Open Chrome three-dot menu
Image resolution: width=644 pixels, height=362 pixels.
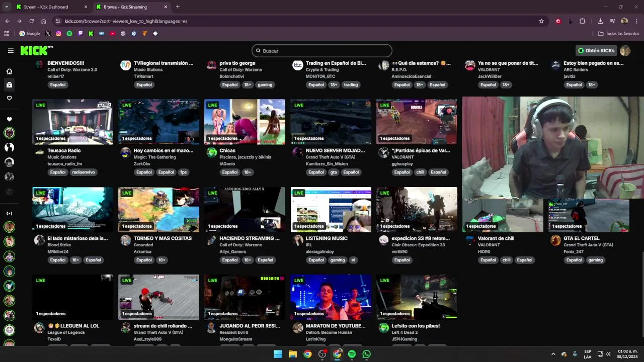click(636, 21)
